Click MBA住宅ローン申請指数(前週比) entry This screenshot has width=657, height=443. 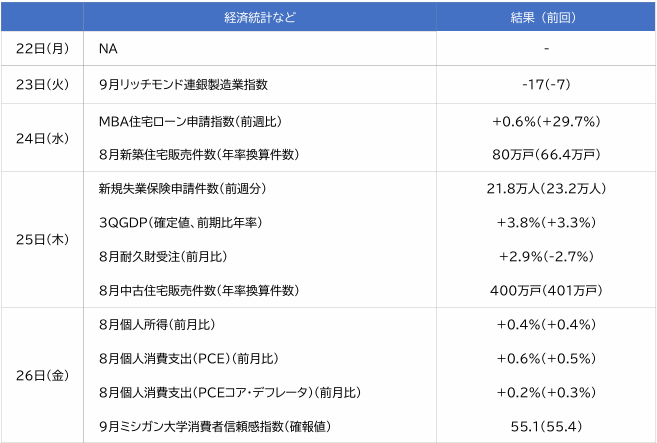[190, 121]
